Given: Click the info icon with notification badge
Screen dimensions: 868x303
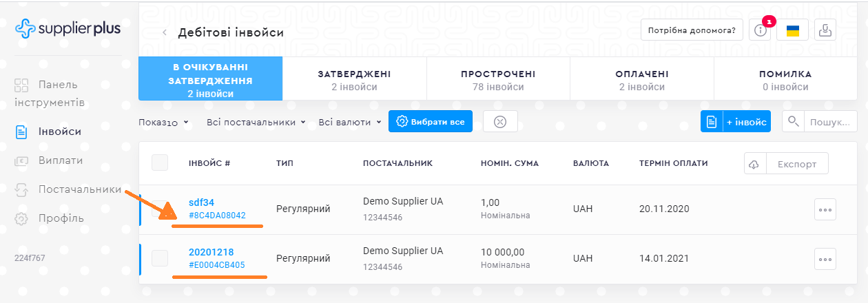Looking at the screenshot, I should [x=760, y=30].
